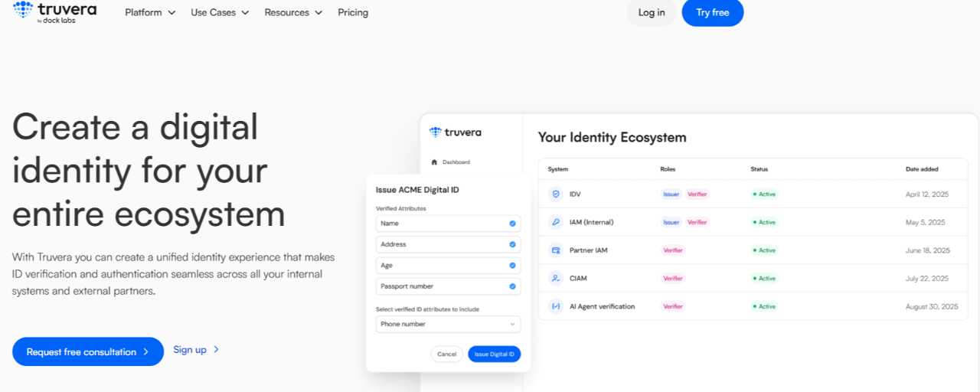Click the Verifier tag in IAM (Internal) row
980x392 pixels.
(x=697, y=222)
